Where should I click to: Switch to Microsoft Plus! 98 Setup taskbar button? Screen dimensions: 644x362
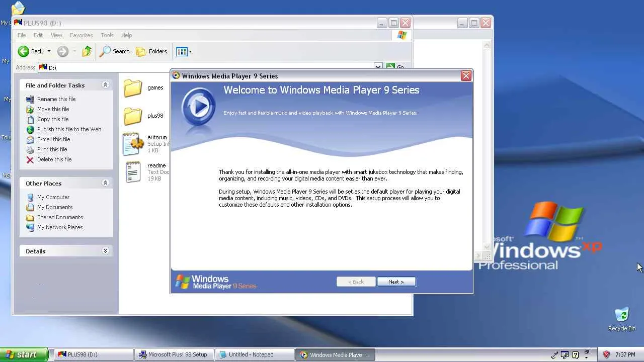[x=175, y=354]
